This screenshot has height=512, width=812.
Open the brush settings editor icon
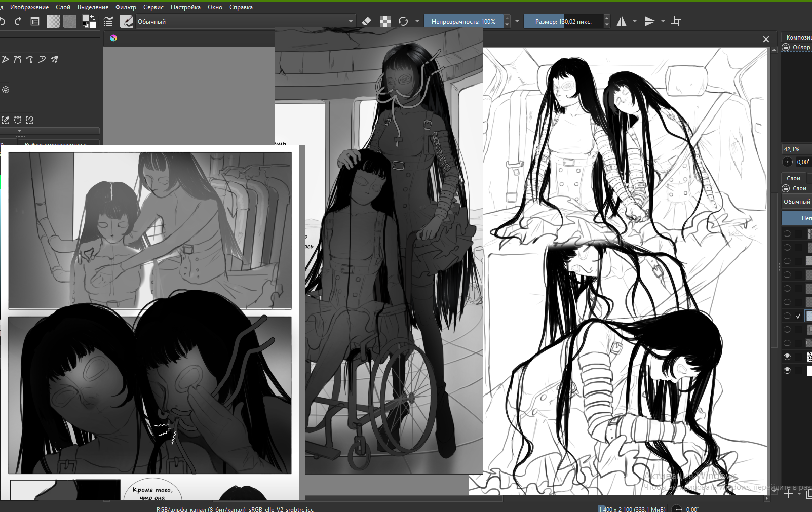pos(108,21)
